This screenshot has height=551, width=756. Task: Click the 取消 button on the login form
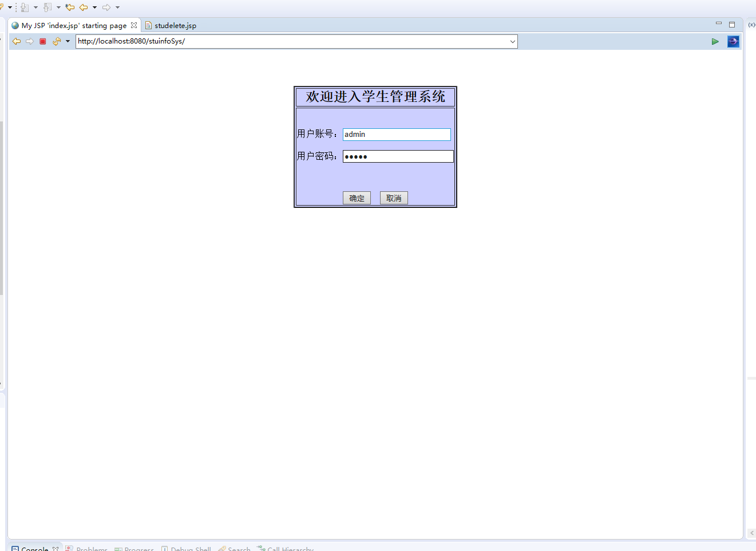point(394,198)
